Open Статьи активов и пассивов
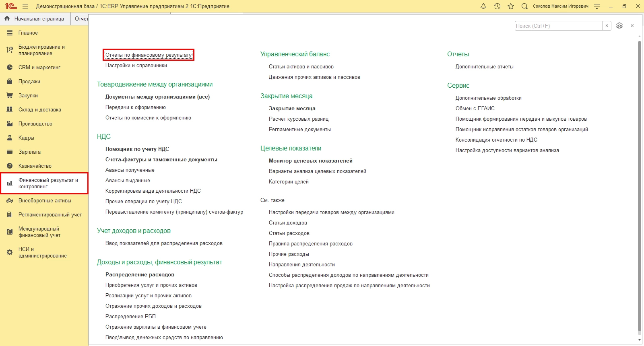644x346 pixels. [301, 67]
